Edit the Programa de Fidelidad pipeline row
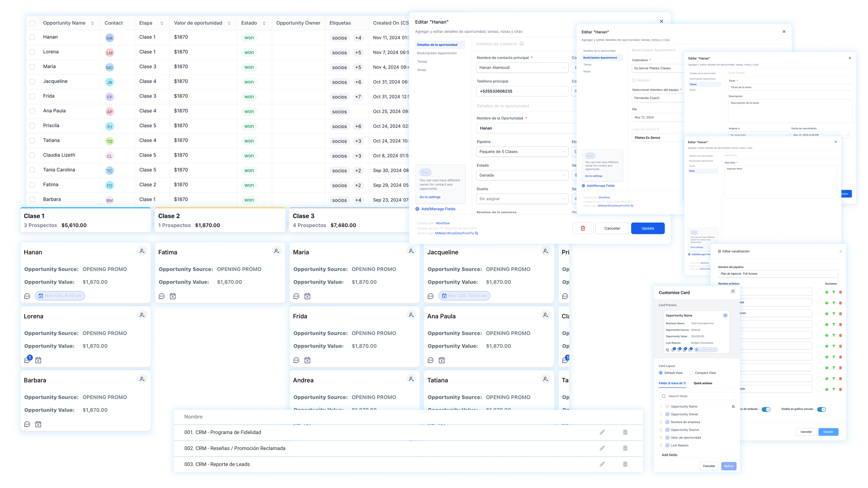 pyautogui.click(x=602, y=432)
